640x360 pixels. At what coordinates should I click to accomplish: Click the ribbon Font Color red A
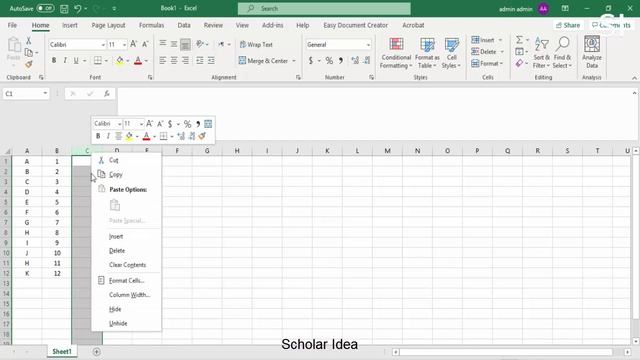coord(138,61)
